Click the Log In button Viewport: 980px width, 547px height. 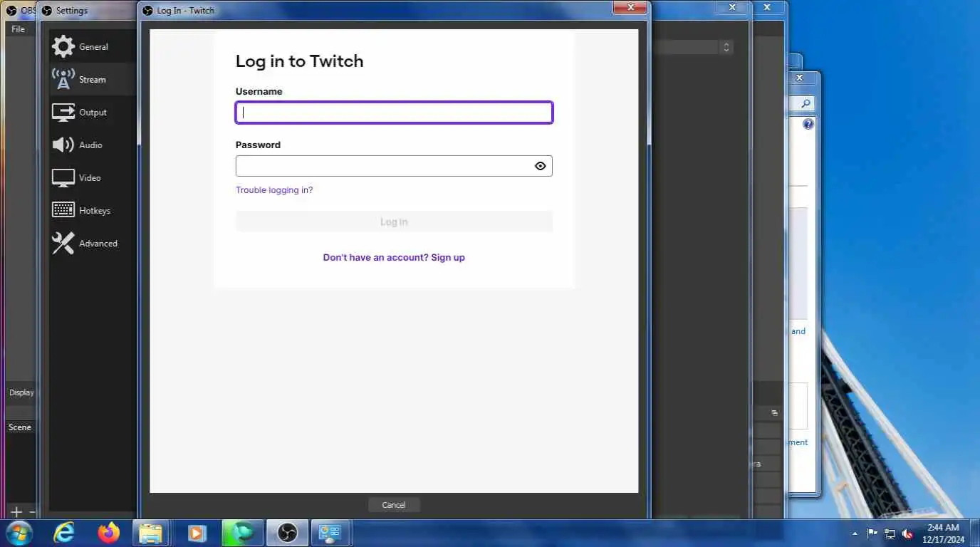click(x=394, y=222)
